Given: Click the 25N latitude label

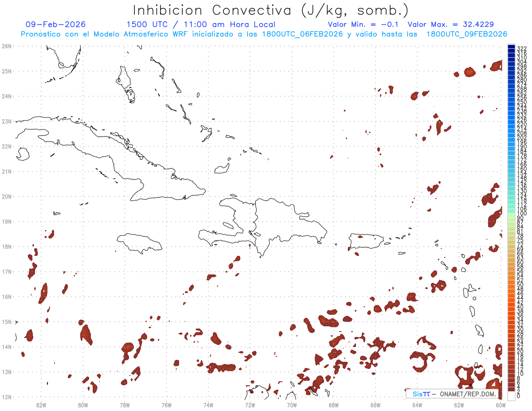Looking at the screenshot, I should [6, 71].
